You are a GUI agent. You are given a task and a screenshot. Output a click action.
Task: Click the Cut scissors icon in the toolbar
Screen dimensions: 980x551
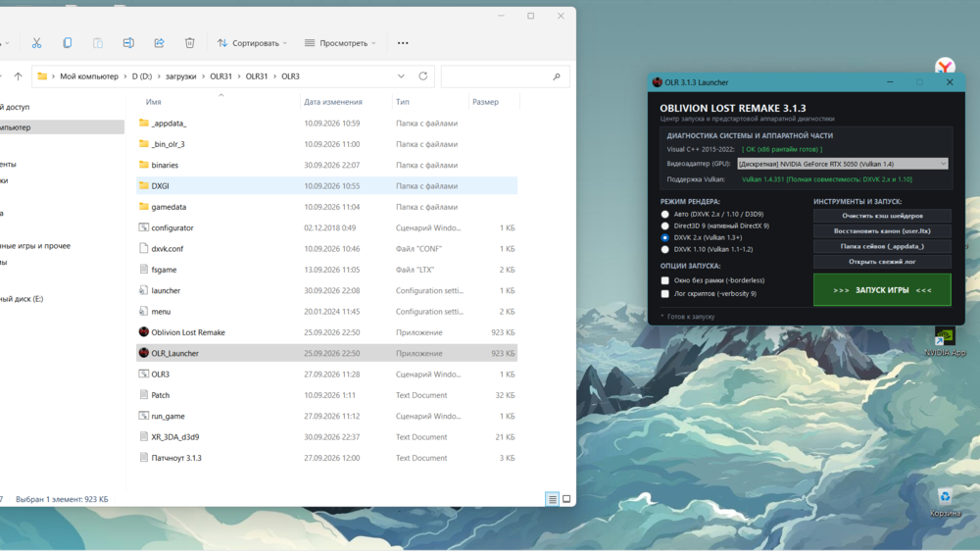coord(37,43)
